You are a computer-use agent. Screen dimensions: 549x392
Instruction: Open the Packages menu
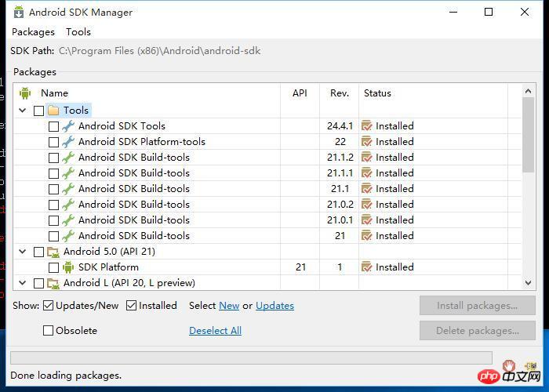pyautogui.click(x=33, y=32)
